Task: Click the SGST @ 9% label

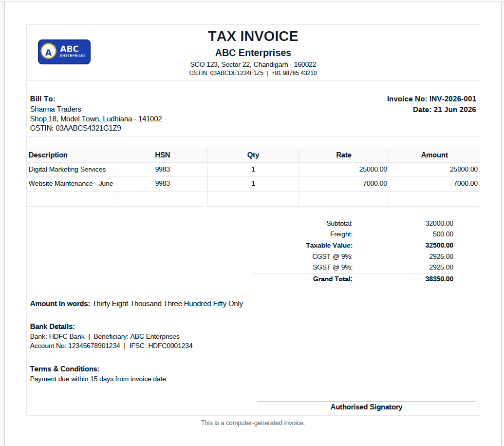Action: [x=333, y=267]
